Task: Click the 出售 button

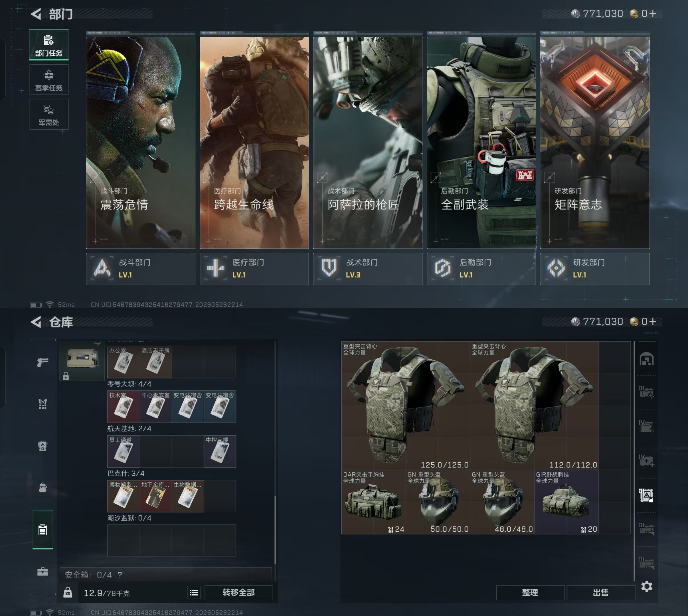Action: (601, 593)
